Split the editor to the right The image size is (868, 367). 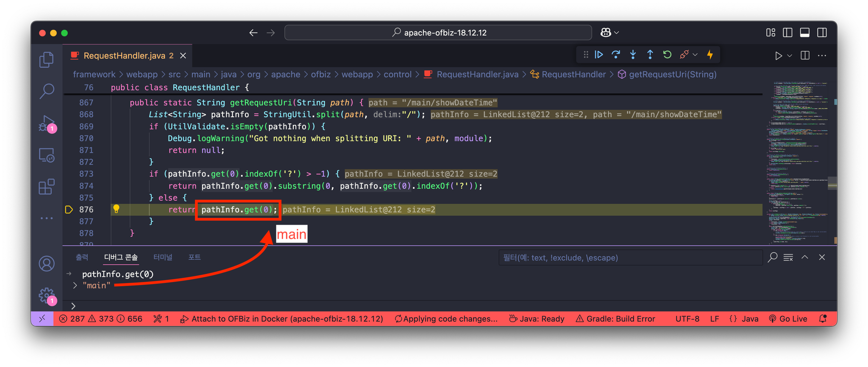(805, 55)
